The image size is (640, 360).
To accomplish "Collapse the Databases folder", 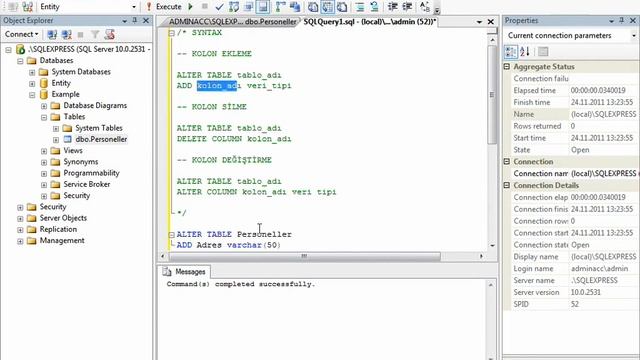I will click(x=20, y=61).
